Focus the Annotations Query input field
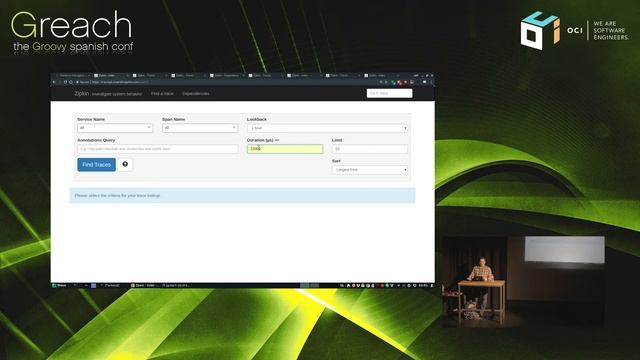The image size is (640, 360). [x=158, y=149]
